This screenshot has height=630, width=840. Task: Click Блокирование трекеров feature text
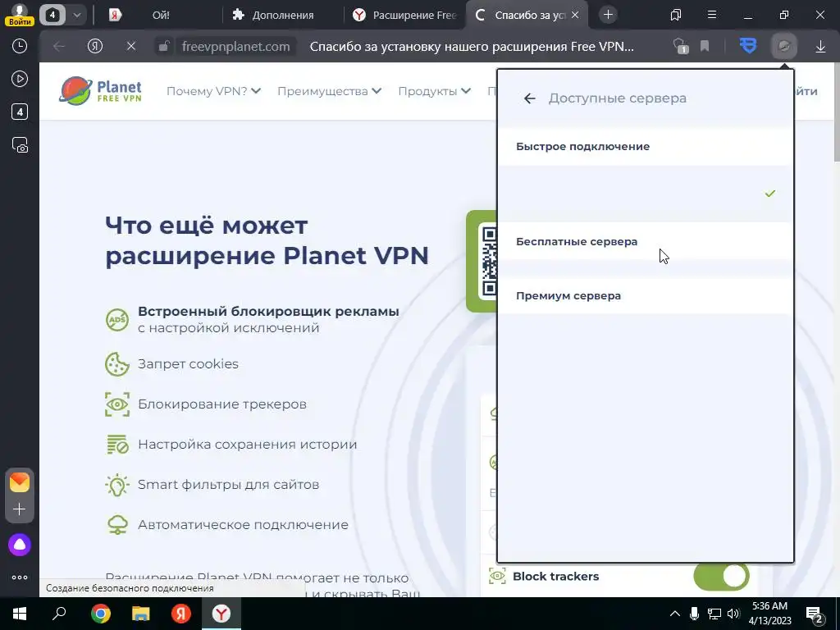221,404
